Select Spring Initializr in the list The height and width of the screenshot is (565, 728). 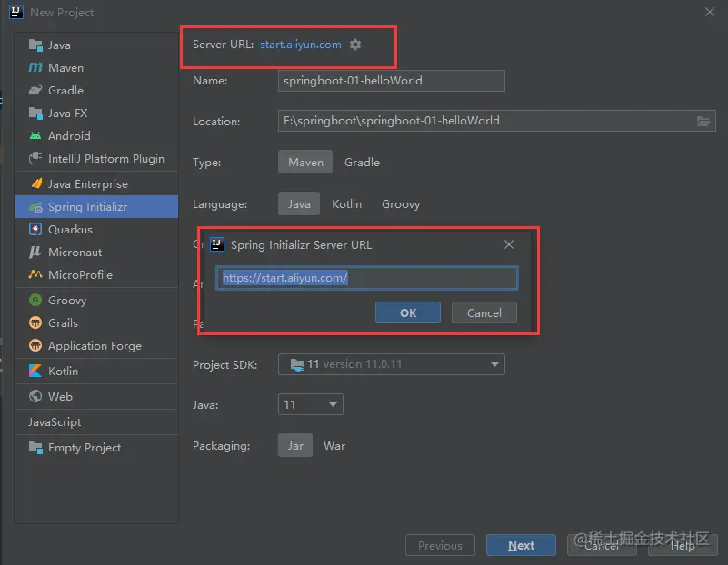pos(96,207)
